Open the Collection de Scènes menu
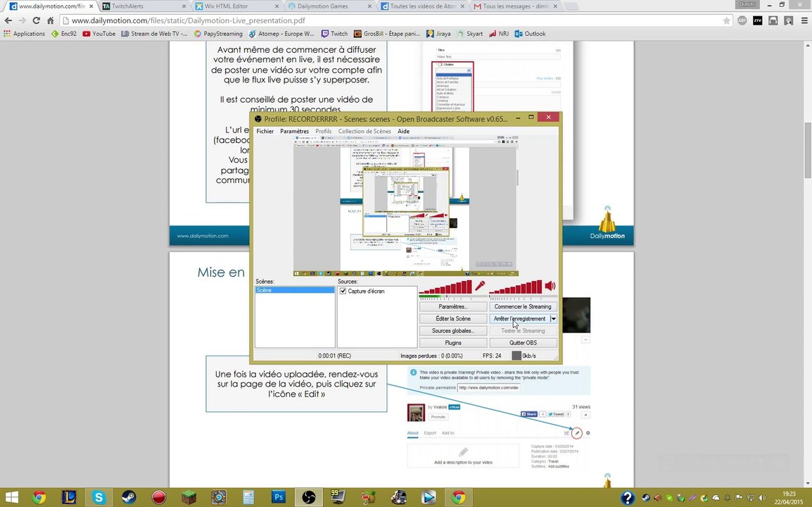The width and height of the screenshot is (812, 507). coord(364,131)
